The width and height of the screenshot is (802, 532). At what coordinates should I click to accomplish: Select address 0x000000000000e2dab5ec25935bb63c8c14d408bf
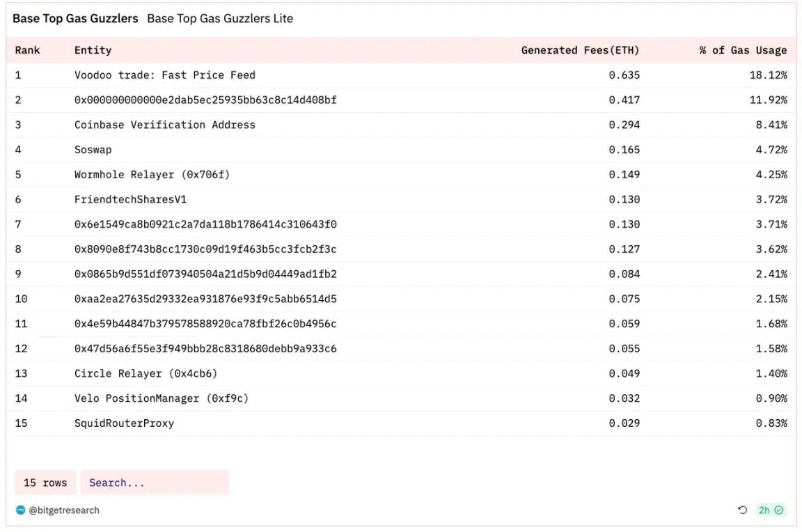[205, 100]
